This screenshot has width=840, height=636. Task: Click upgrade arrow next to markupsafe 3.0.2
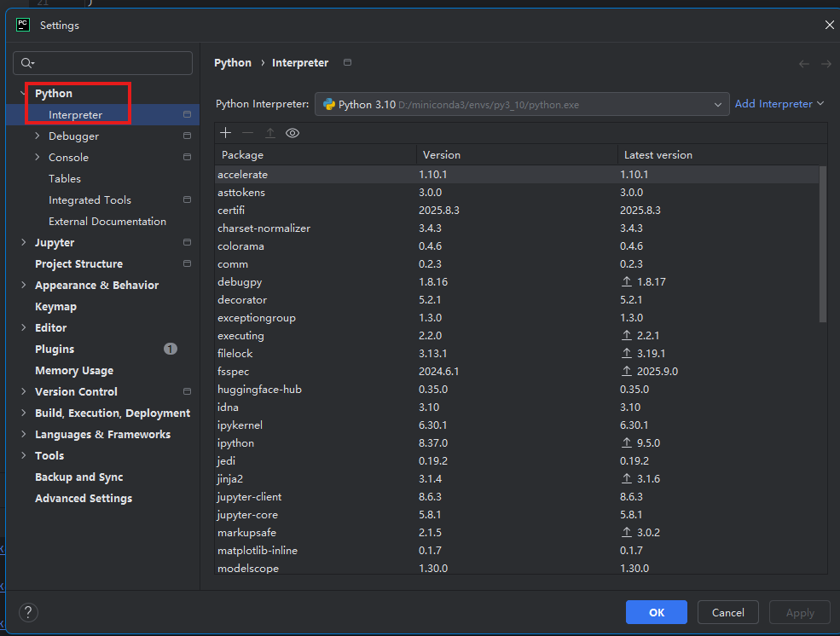626,532
